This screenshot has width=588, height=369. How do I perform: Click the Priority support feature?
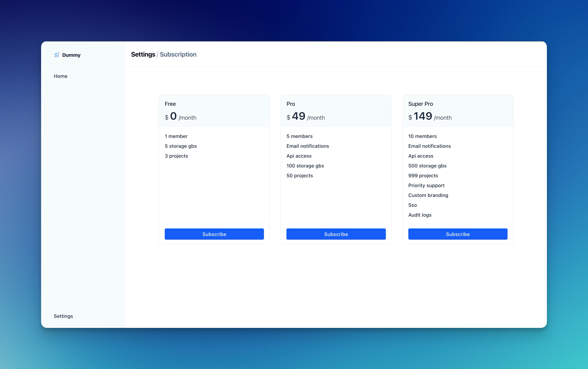point(426,186)
